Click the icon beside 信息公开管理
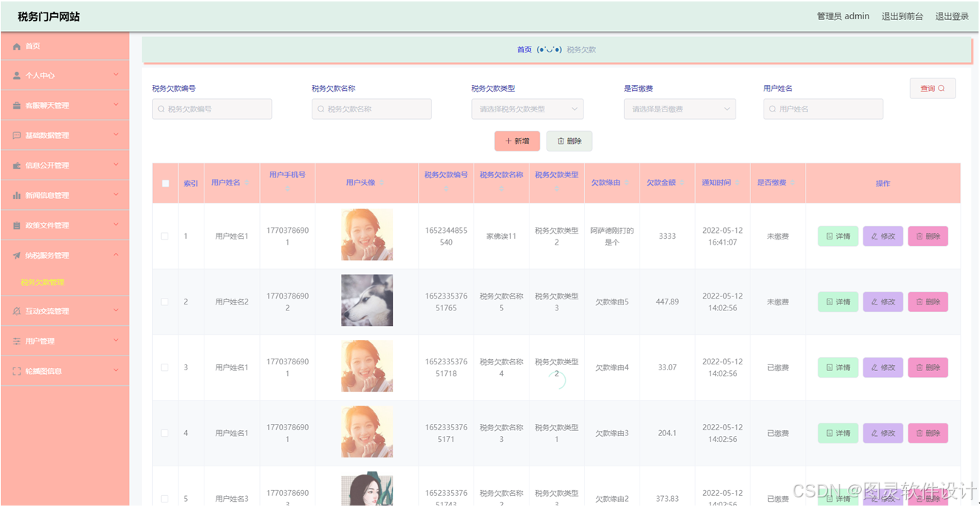Image resolution: width=980 pixels, height=507 pixels. coord(17,166)
